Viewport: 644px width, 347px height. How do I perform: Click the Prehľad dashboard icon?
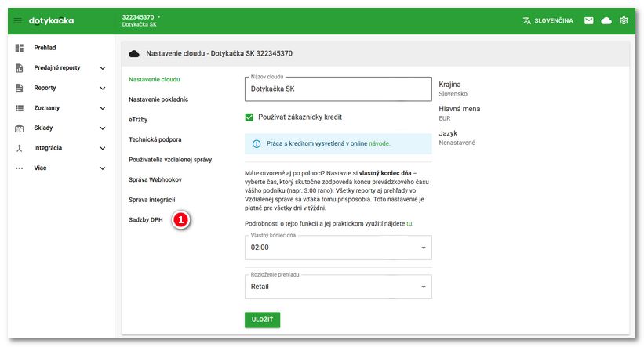click(x=20, y=48)
